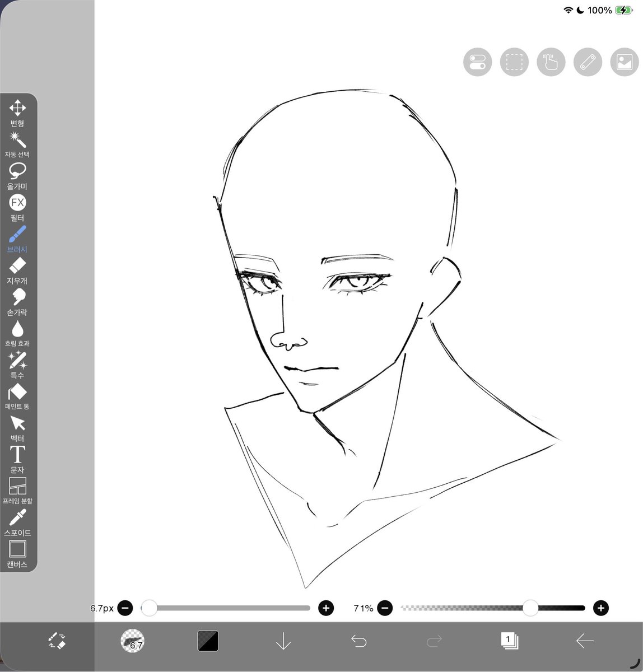
Task: Tap the battery indicator in status bar
Action: (x=623, y=10)
